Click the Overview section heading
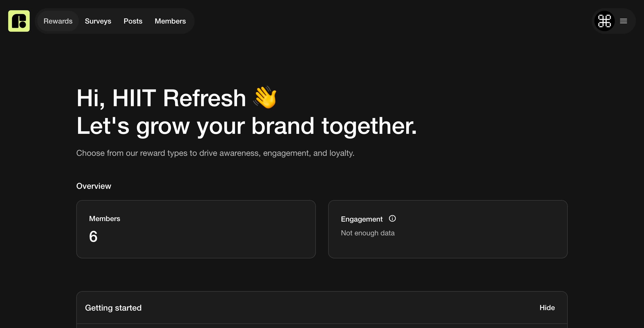The image size is (644, 328). click(x=94, y=186)
